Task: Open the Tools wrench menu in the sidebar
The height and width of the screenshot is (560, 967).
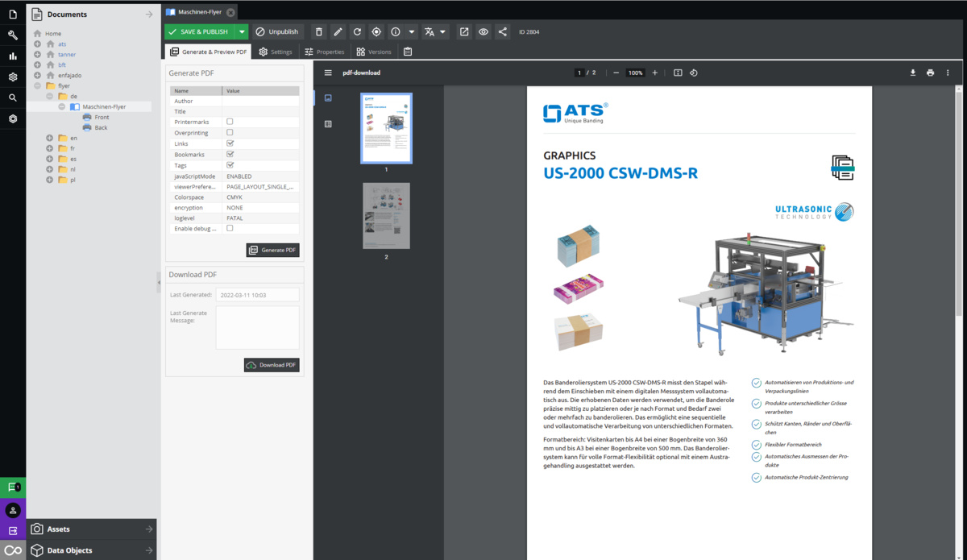Action: click(x=13, y=35)
